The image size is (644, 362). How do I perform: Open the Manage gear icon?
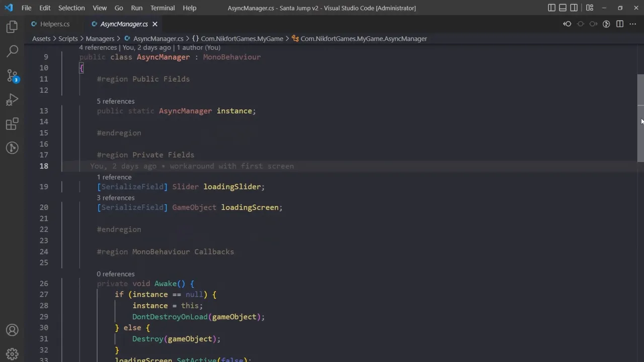click(12, 354)
